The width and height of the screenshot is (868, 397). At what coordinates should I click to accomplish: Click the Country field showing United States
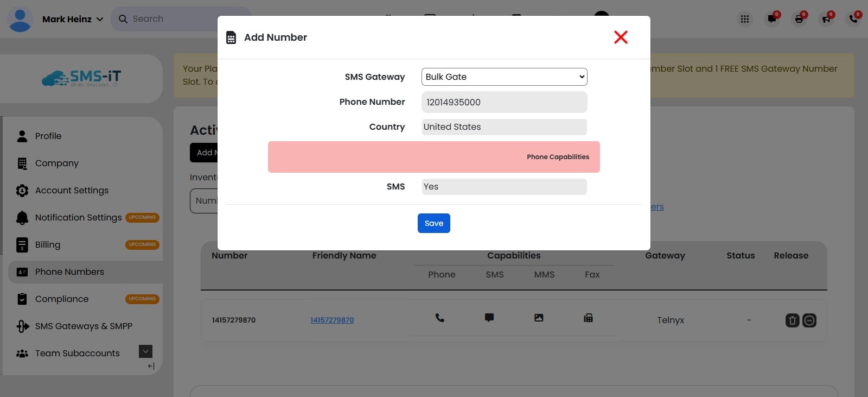pos(504,127)
